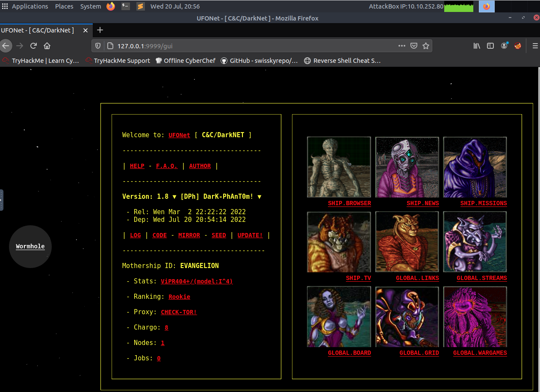Open the terminal icon in the top panel
Image resolution: width=540 pixels, height=392 pixels.
(125, 6)
